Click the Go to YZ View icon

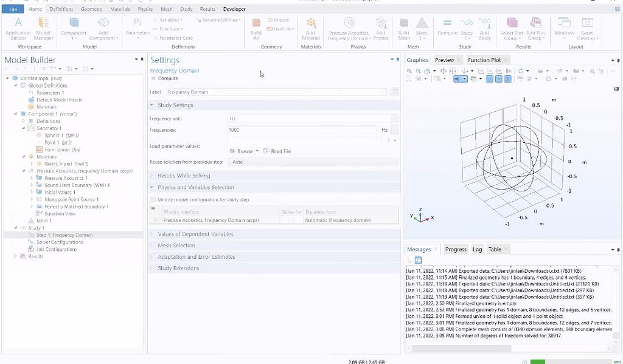pos(490,71)
